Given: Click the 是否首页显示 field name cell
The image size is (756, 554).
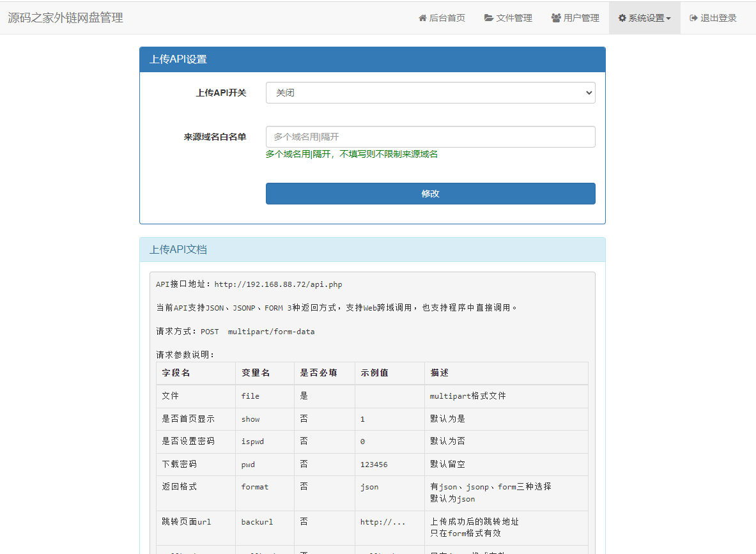Looking at the screenshot, I should pyautogui.click(x=196, y=419).
